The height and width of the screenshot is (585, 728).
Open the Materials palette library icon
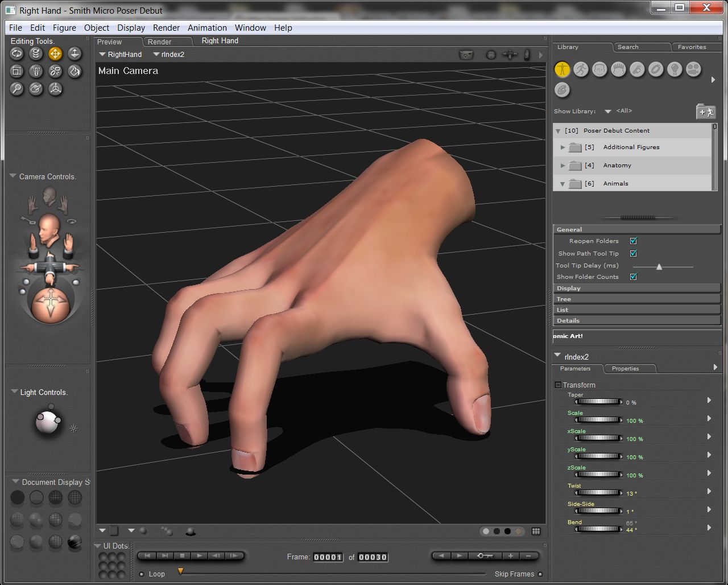[x=562, y=90]
